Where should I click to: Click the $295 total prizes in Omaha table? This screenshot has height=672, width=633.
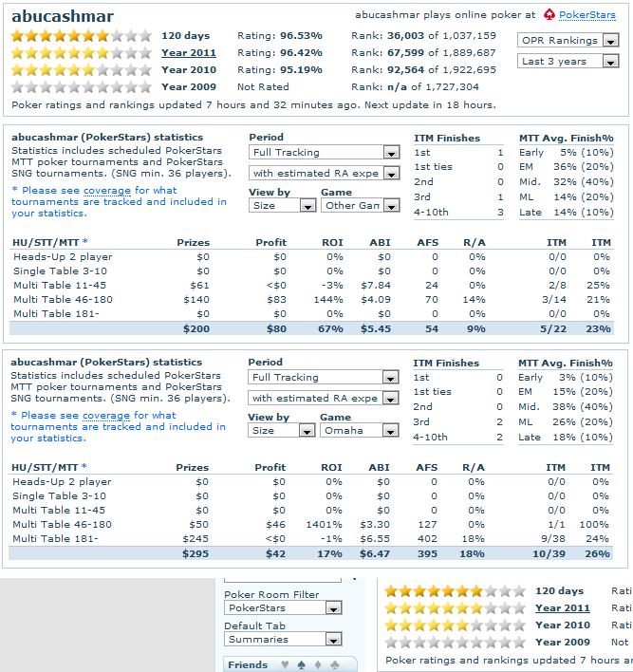[195, 554]
